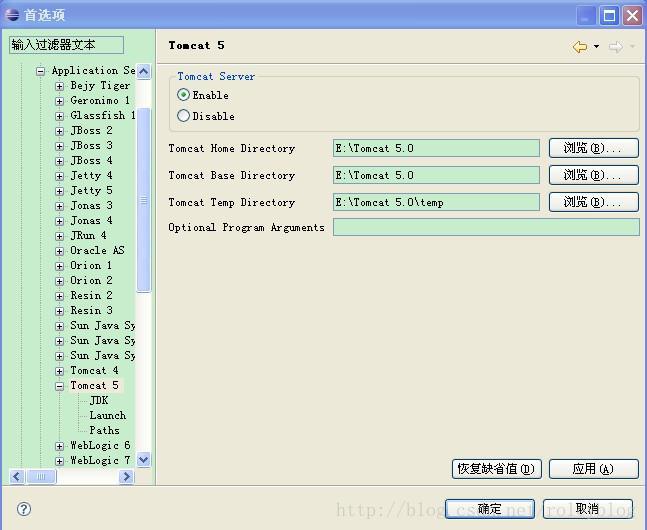Browse for Tomcat Temp Directory
The image size is (647, 530).
[x=594, y=202]
